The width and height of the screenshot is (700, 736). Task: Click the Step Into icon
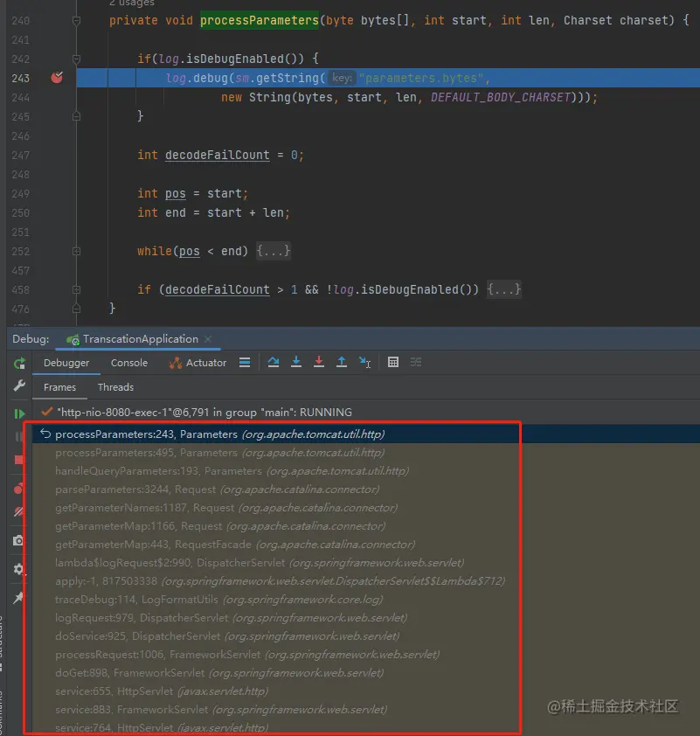point(296,362)
